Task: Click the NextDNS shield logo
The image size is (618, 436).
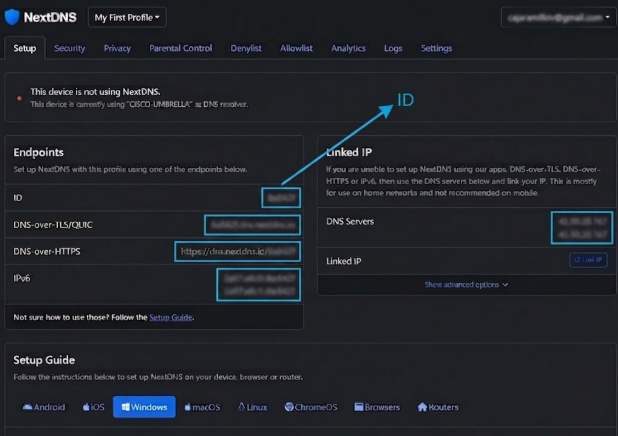Action: (12, 17)
